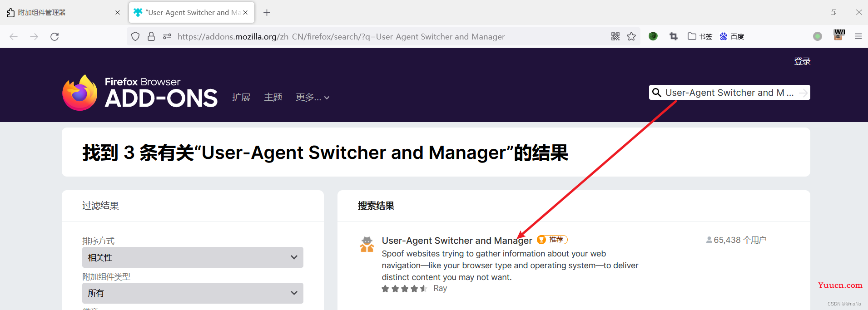Open a new browser tab
Viewport: 868px width, 310px height.
point(267,13)
